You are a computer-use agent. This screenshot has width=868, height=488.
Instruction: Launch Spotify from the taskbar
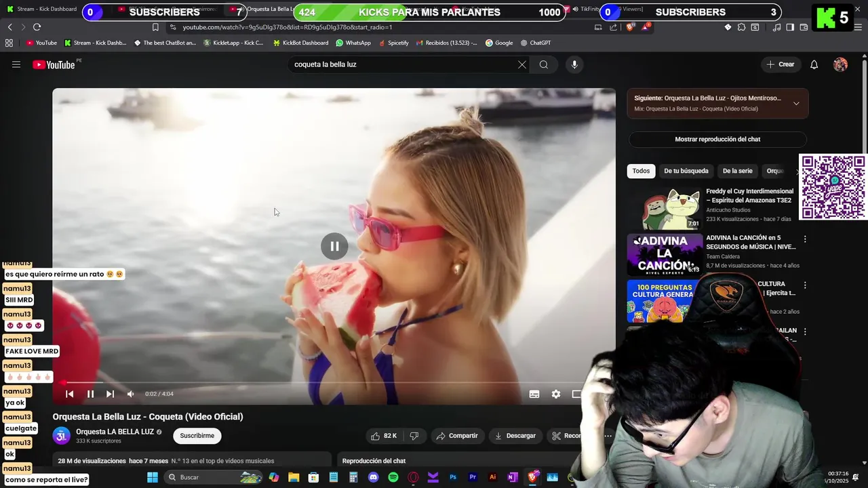[x=393, y=477]
